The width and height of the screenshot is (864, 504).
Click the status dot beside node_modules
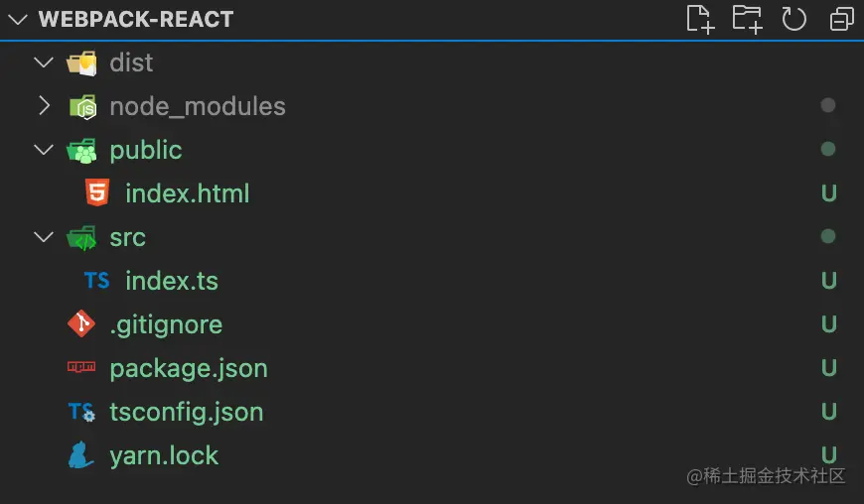pyautogui.click(x=828, y=106)
